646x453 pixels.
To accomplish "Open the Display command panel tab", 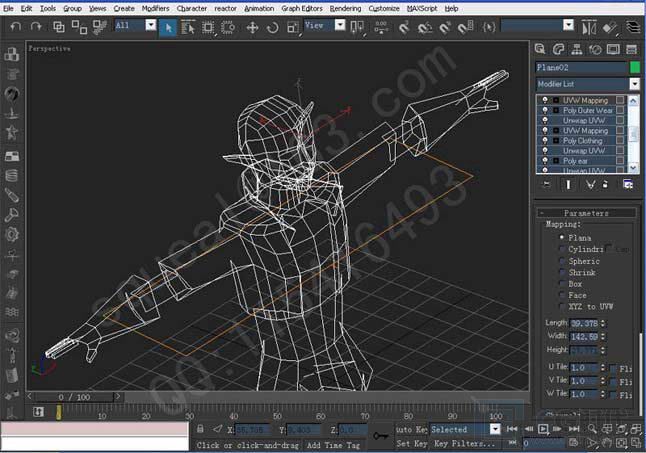I will coord(613,49).
